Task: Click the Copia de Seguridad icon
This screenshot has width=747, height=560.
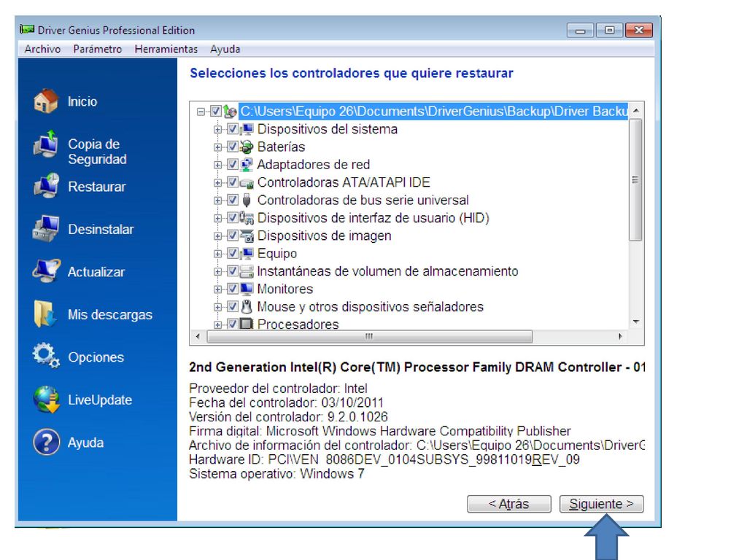Action: click(46, 144)
